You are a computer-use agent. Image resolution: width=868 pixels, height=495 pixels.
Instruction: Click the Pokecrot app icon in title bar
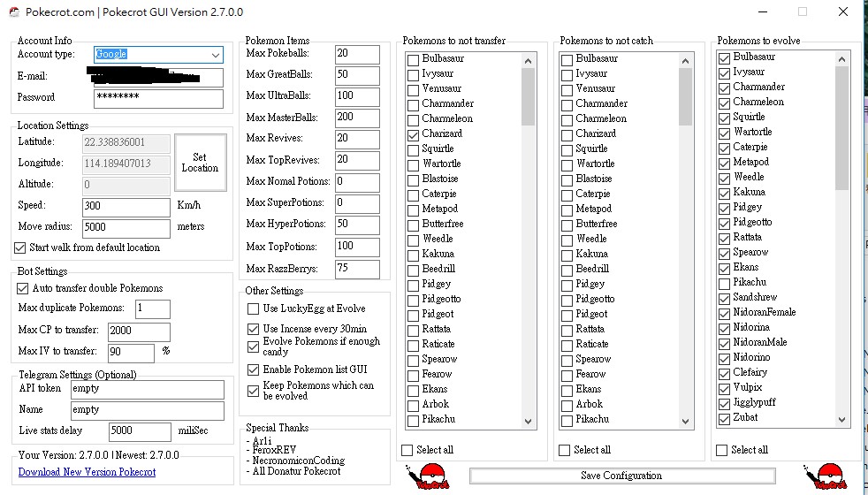pos(14,12)
